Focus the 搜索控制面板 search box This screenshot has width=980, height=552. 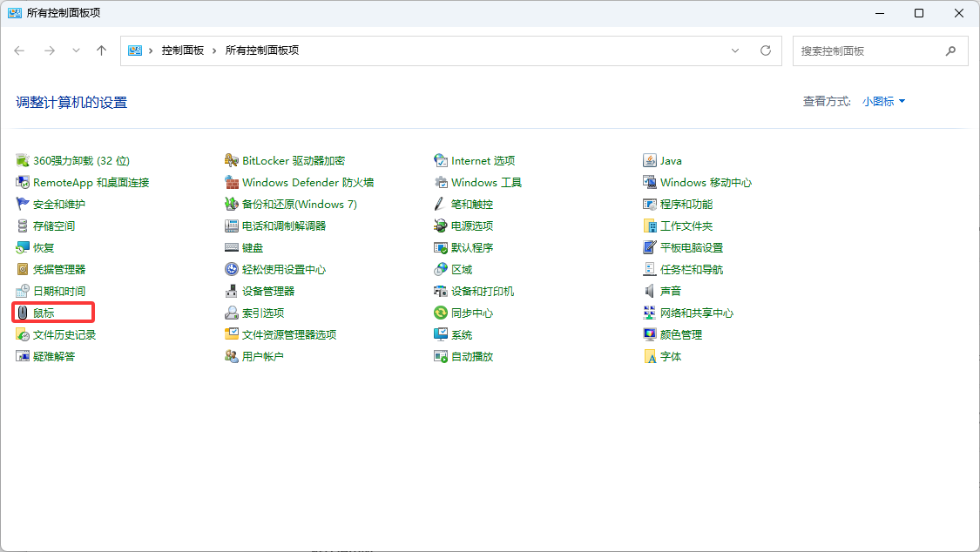(x=880, y=51)
